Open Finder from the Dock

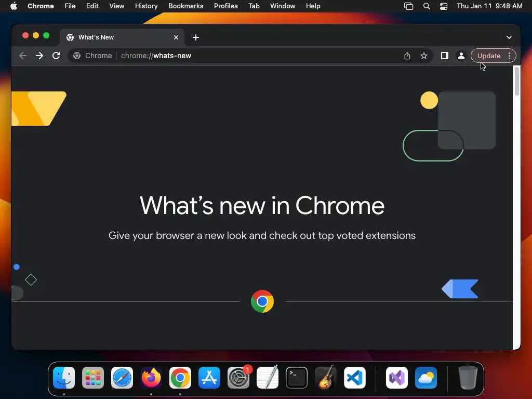pos(64,378)
